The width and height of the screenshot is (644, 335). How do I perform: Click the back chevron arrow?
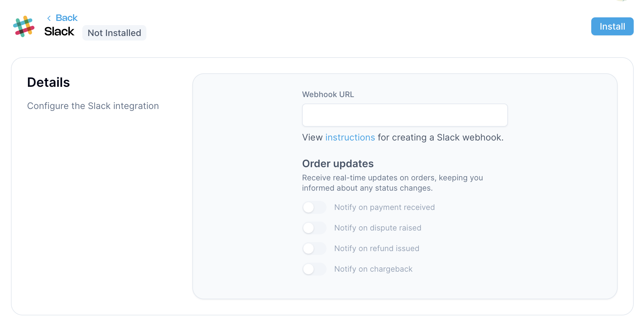49,18
